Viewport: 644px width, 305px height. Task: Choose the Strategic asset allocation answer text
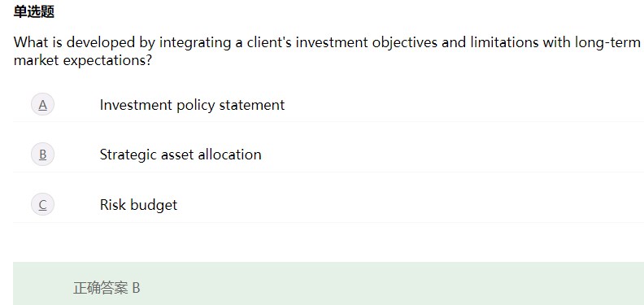pyautogui.click(x=181, y=155)
